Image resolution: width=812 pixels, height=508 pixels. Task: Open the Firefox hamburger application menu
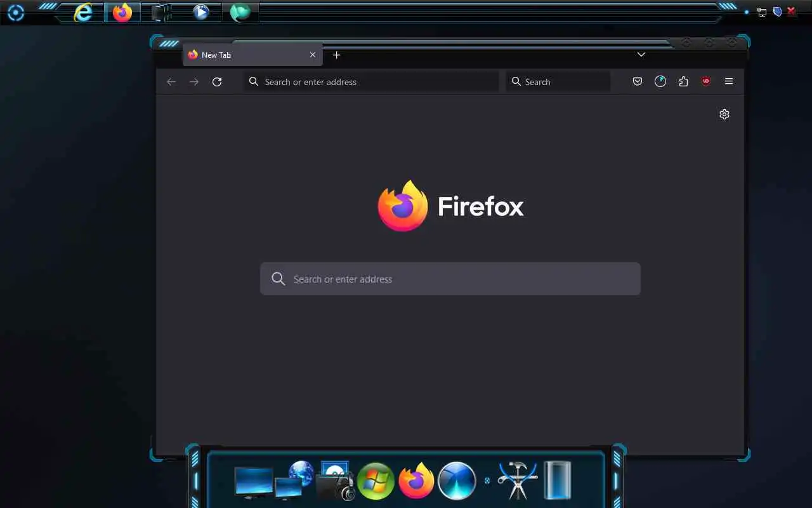tap(729, 81)
